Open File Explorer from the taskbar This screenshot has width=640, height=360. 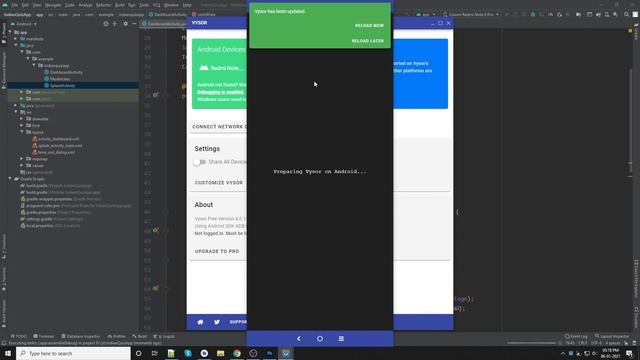[x=220, y=353]
